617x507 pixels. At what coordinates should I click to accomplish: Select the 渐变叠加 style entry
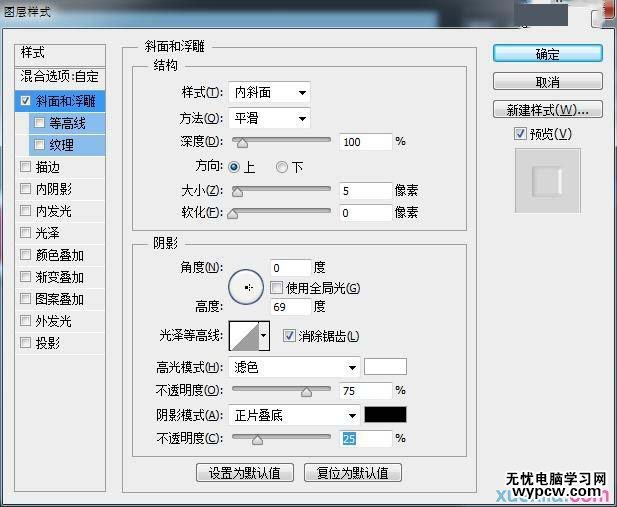pyautogui.click(x=59, y=277)
